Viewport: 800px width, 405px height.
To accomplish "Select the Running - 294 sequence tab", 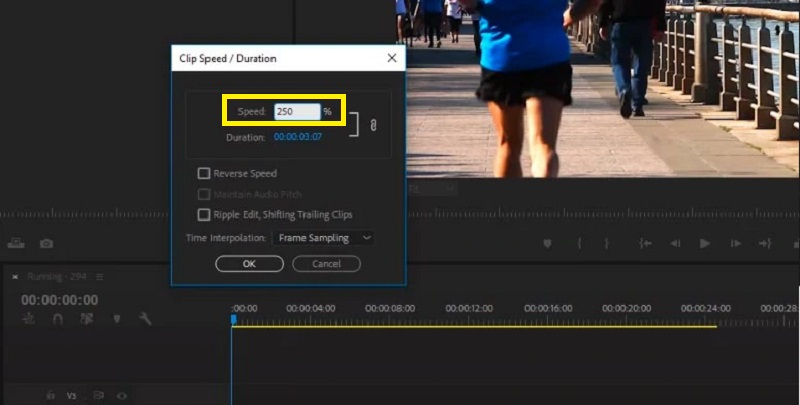I will (x=56, y=276).
